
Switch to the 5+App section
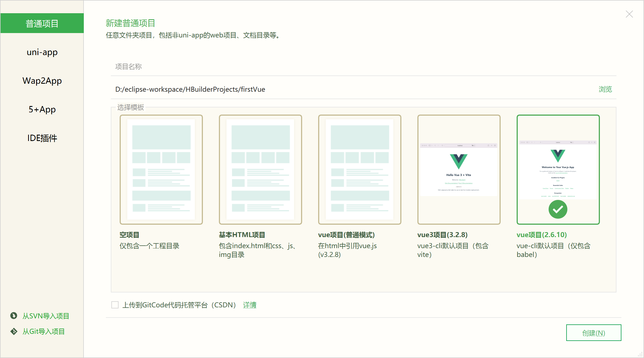(x=42, y=109)
